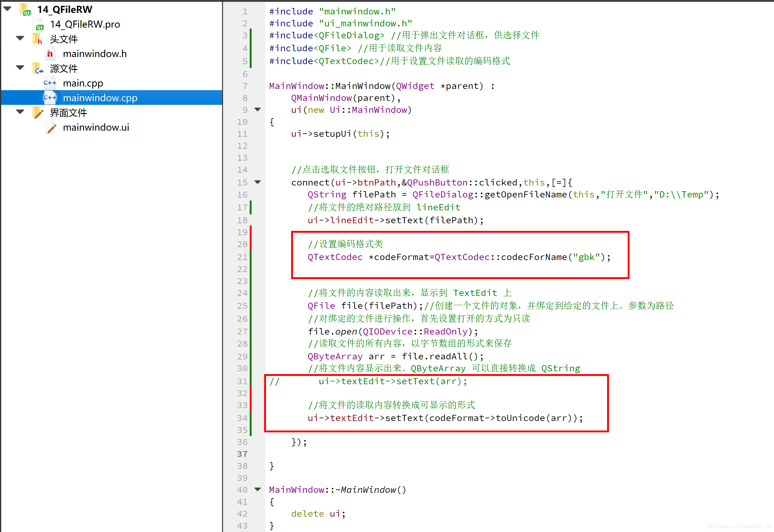Select the 源文件 folder label
The height and width of the screenshot is (532, 774).
coord(64,68)
